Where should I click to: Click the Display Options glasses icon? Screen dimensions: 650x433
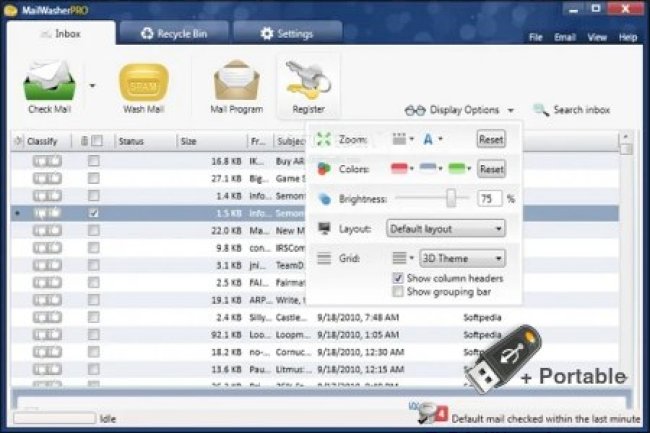click(415, 110)
